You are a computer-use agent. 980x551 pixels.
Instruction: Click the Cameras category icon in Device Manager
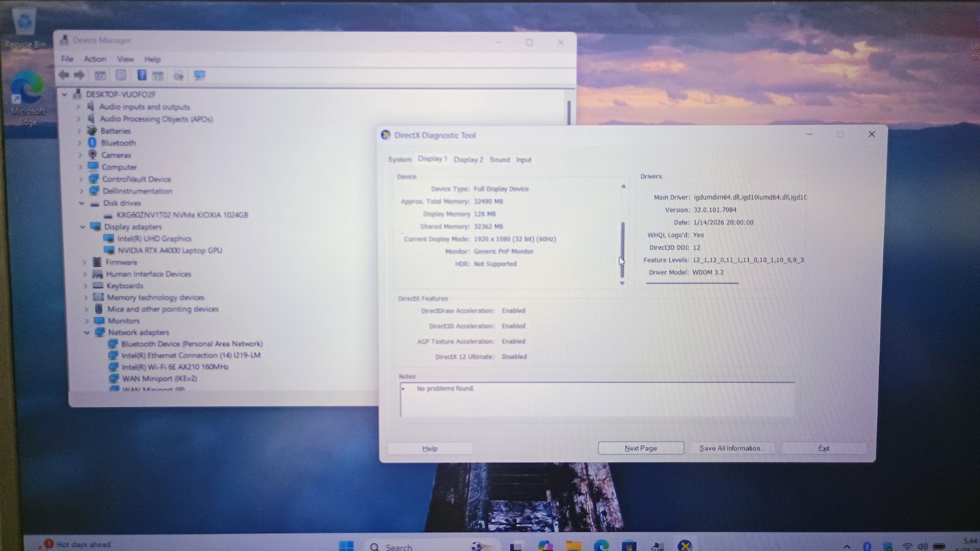tap(92, 154)
